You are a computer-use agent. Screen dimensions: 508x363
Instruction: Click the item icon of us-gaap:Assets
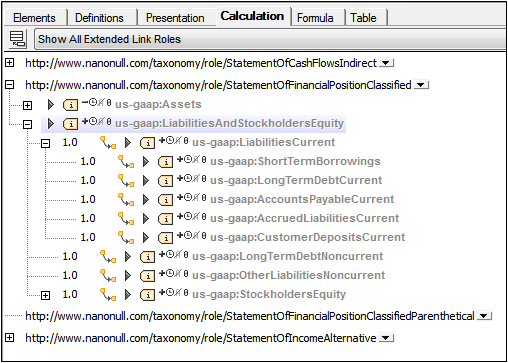coord(70,105)
